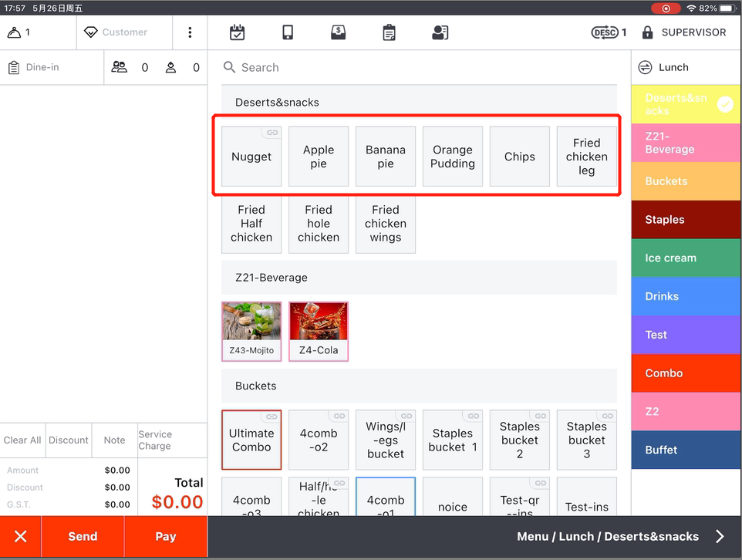Viewport: 742px width, 560px height.
Task: Add the Z43-Mojito beverage item
Action: (x=251, y=331)
